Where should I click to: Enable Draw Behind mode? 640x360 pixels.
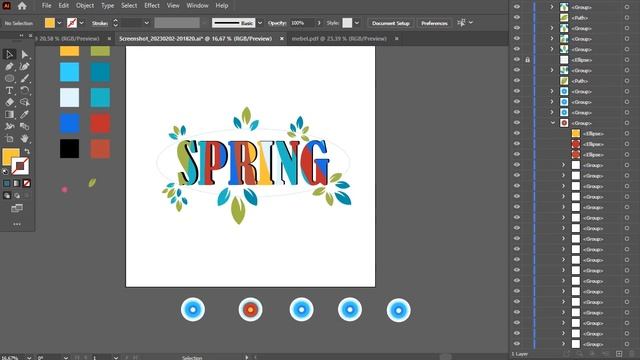[x=17, y=196]
